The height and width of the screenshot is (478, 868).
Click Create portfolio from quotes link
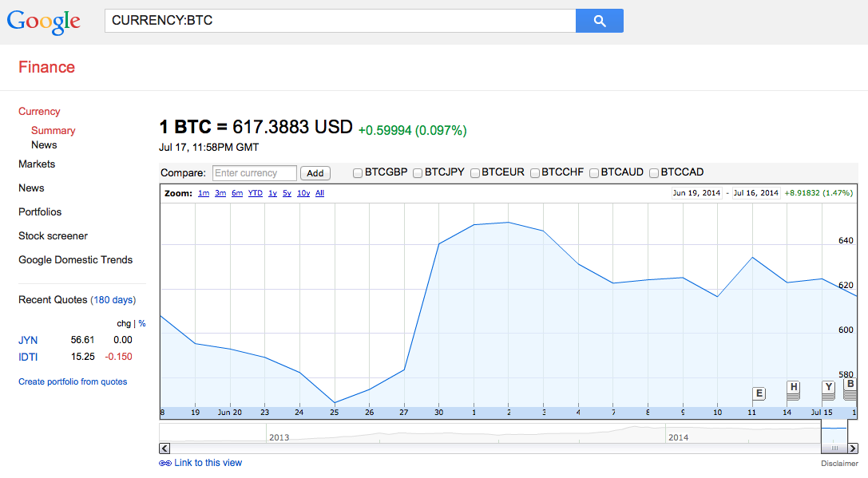(73, 381)
